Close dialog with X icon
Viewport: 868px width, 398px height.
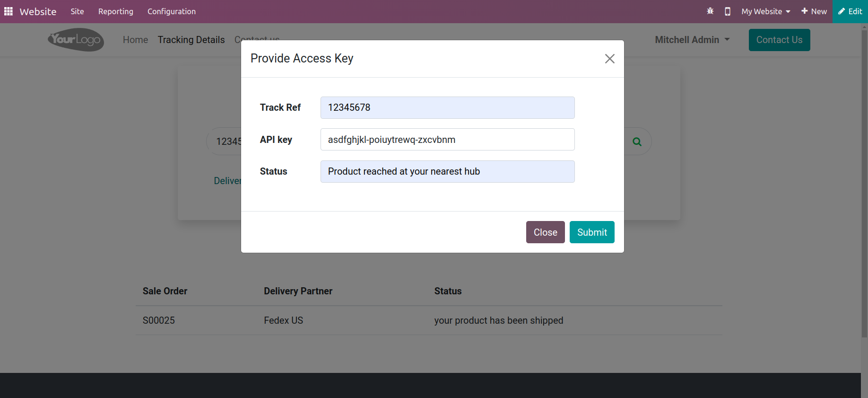point(609,59)
